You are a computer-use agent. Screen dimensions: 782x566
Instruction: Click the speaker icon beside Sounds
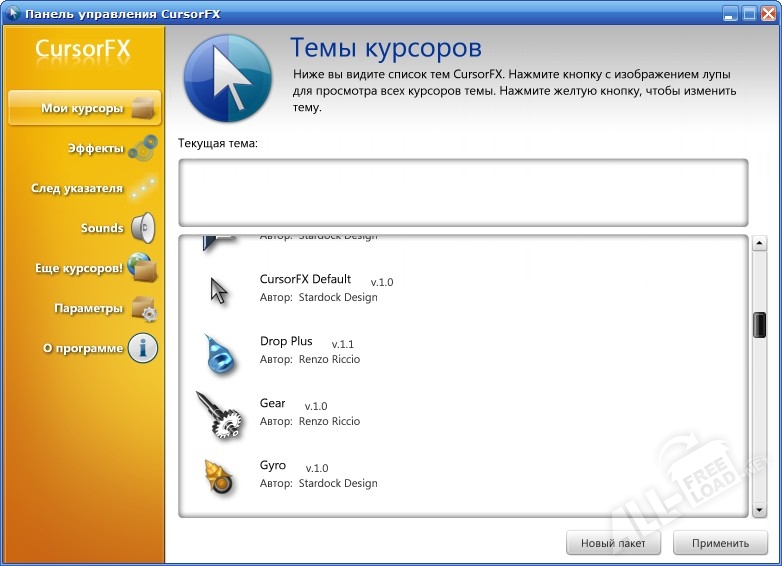point(144,228)
